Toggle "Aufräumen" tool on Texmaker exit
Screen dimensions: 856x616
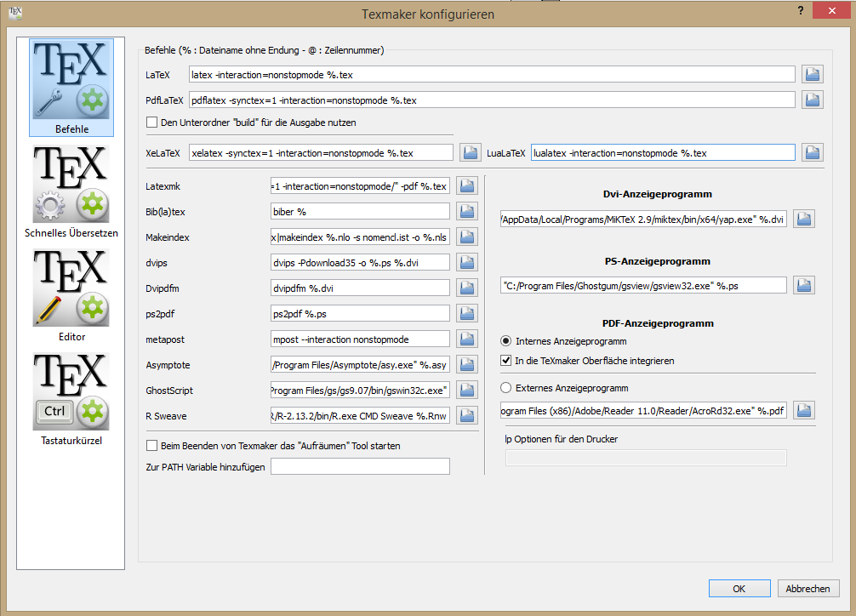151,446
